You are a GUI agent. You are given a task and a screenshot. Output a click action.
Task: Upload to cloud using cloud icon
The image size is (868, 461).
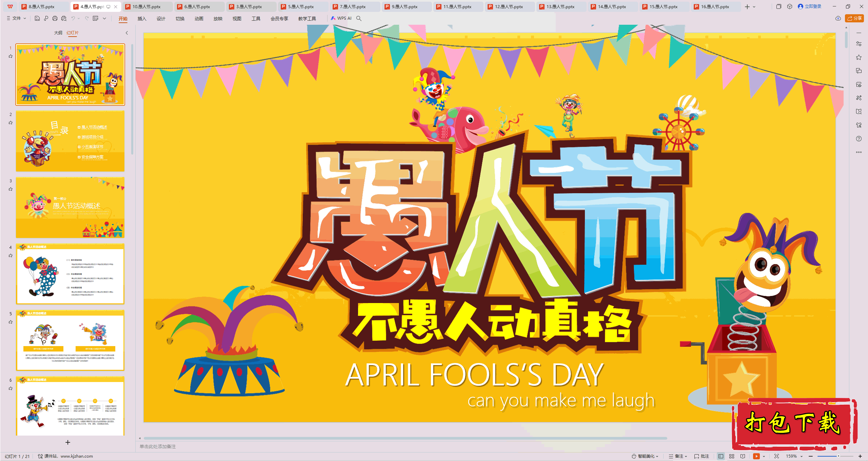(x=838, y=18)
